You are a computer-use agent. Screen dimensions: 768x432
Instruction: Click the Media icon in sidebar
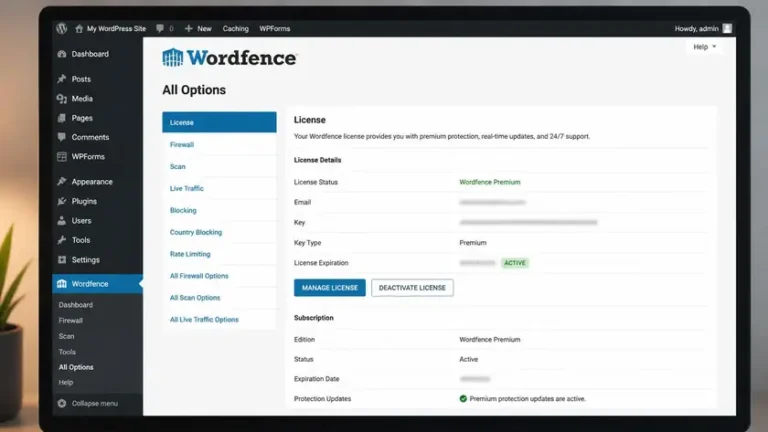pyautogui.click(x=62, y=98)
